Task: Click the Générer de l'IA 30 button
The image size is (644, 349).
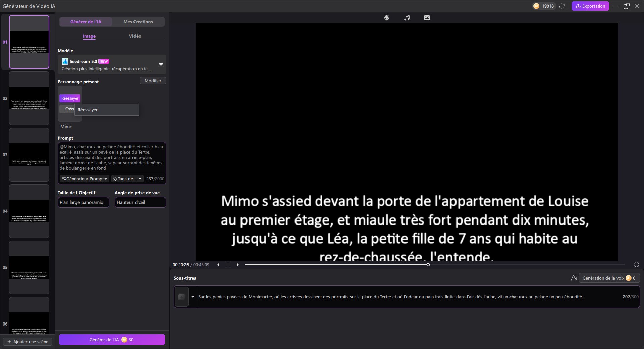Action: pos(112,340)
